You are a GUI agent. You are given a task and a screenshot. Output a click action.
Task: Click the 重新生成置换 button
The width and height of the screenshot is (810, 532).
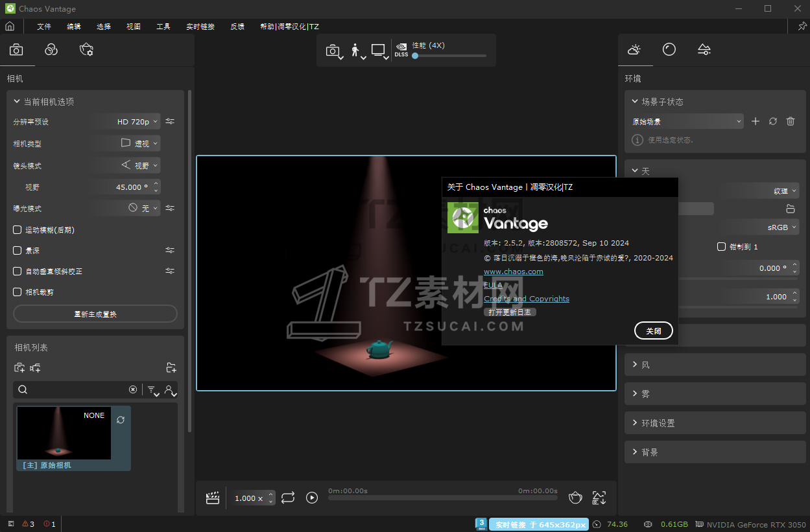[95, 314]
